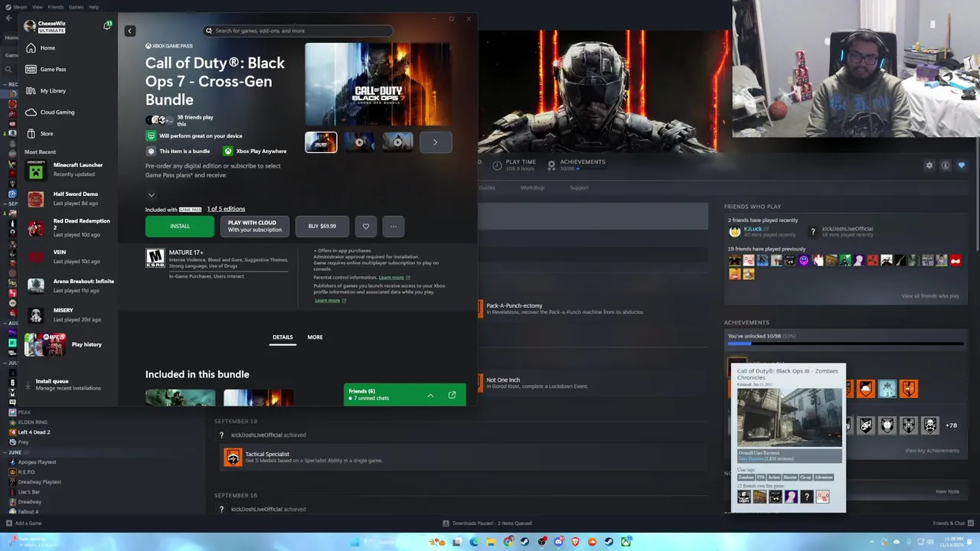This screenshot has width=980, height=551.
Task: Select the first gallery thumbnail image
Action: pyautogui.click(x=321, y=142)
